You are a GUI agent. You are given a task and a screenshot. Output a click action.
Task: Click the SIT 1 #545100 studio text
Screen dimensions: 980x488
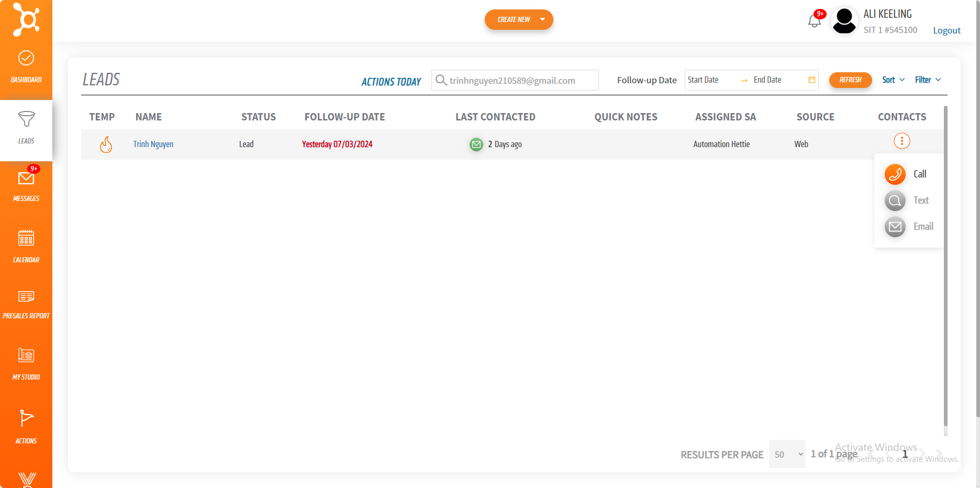(x=890, y=30)
